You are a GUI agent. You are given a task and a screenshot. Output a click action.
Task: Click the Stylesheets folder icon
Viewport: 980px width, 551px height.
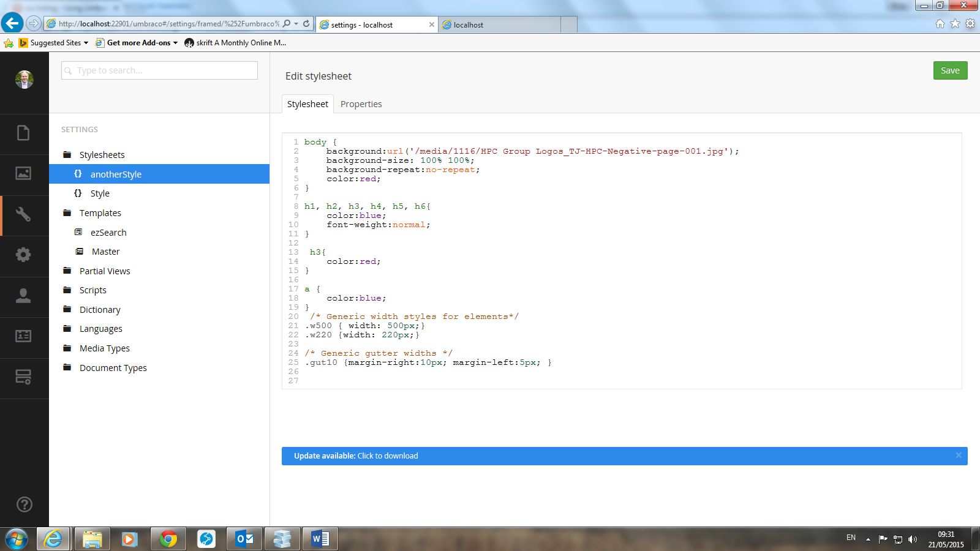[67, 155]
